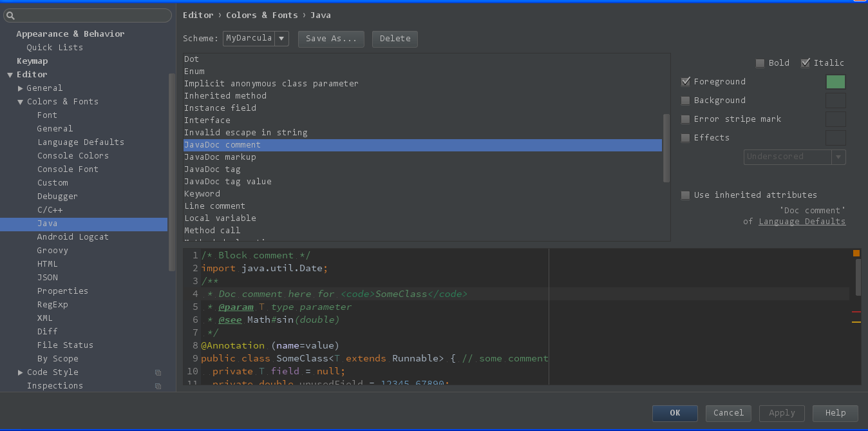Click the settings tree scrollbar
The width and height of the screenshot is (868, 431).
[172, 172]
